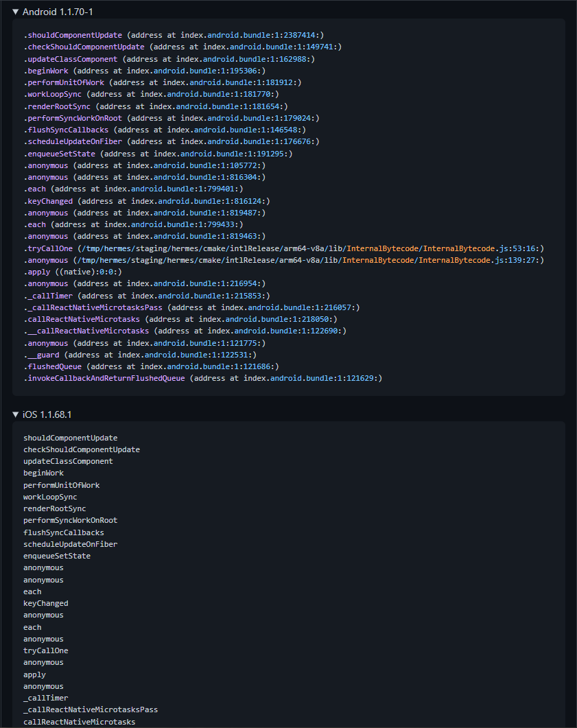Screen dimensions: 577x728
Task: Click beginWork in the iOS trace
Action: pos(44,473)
